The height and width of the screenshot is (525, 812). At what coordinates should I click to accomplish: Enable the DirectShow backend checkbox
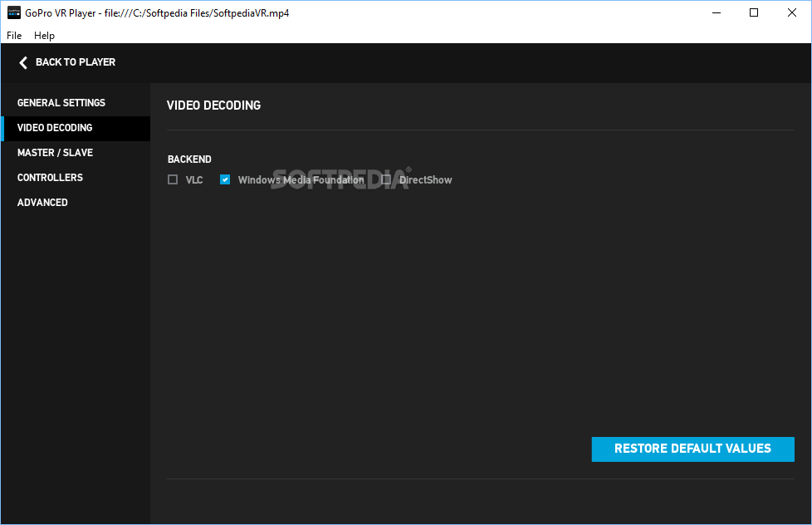386,179
